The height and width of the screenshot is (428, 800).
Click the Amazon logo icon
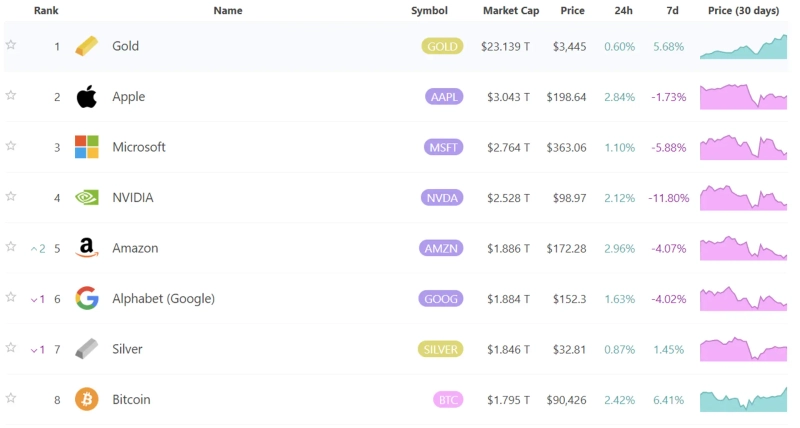tap(87, 248)
